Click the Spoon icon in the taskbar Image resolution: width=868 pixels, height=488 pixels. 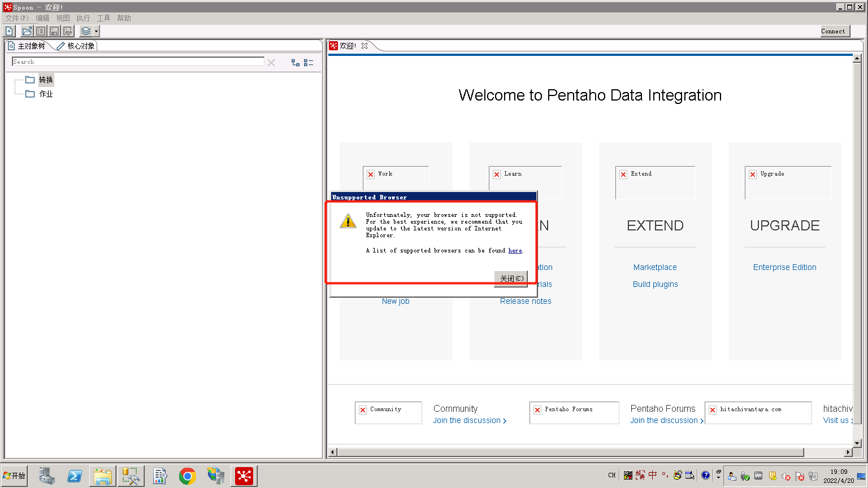click(x=244, y=476)
